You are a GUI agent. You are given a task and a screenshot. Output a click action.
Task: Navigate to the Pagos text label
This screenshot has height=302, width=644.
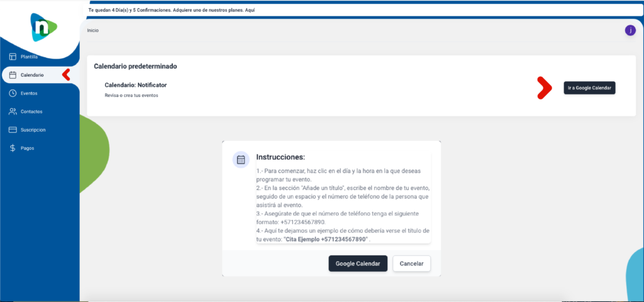point(27,148)
